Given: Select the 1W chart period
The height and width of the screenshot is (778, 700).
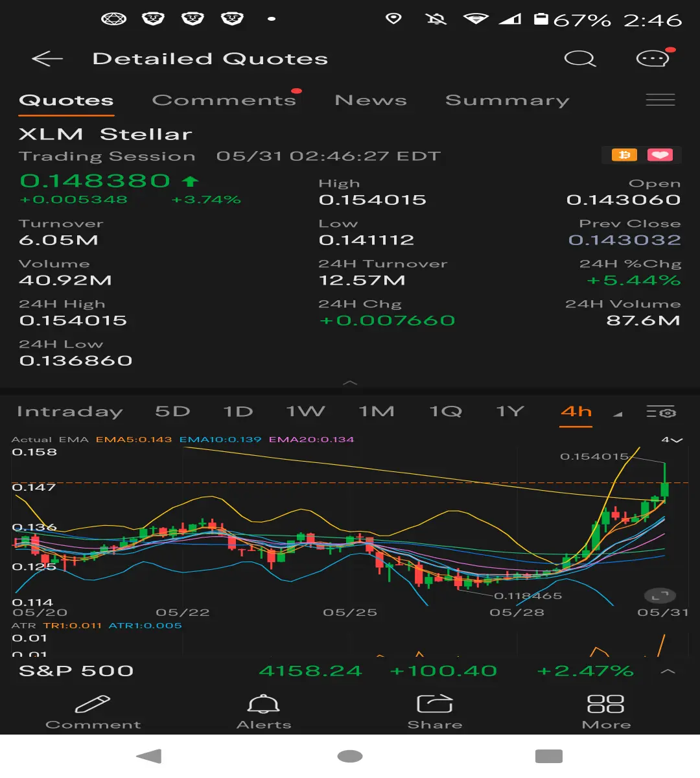Looking at the screenshot, I should (305, 412).
